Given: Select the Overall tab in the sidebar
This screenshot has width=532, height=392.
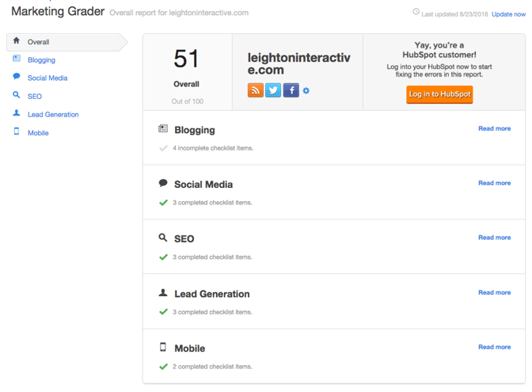Looking at the screenshot, I should click(67, 42).
